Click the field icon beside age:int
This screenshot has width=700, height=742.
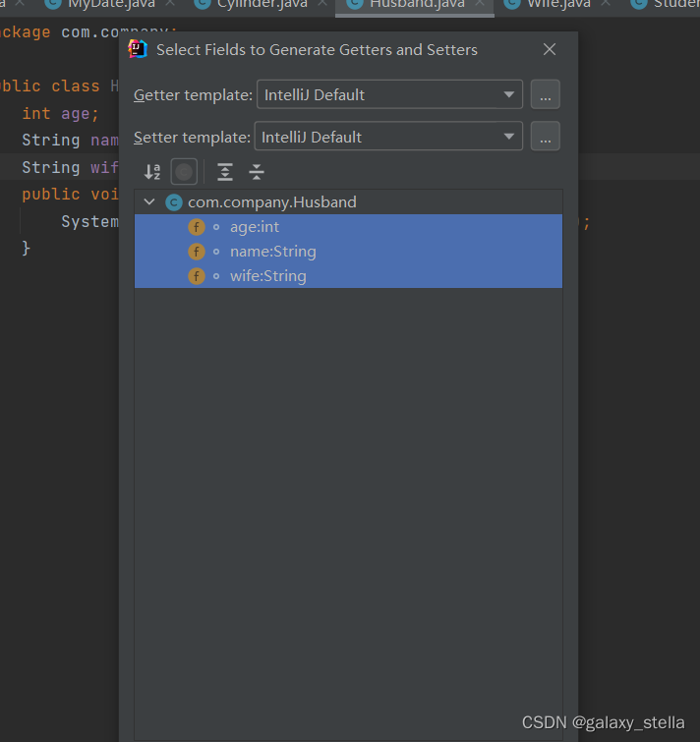coord(197,227)
